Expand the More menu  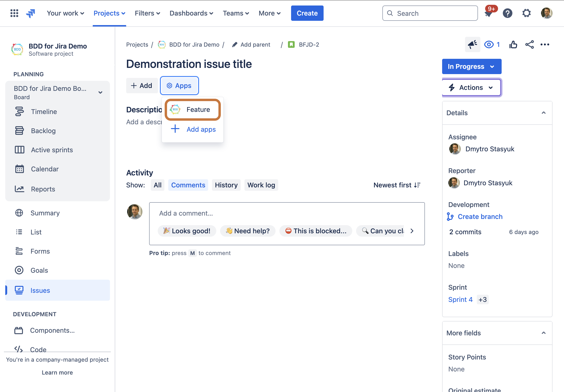coord(269,13)
